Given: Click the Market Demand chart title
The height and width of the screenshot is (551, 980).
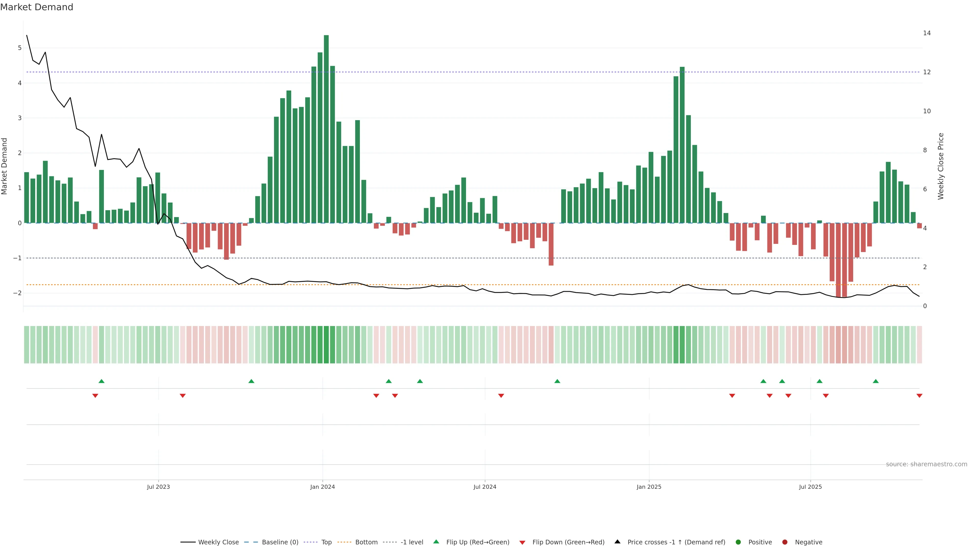Looking at the screenshot, I should 36,7.
